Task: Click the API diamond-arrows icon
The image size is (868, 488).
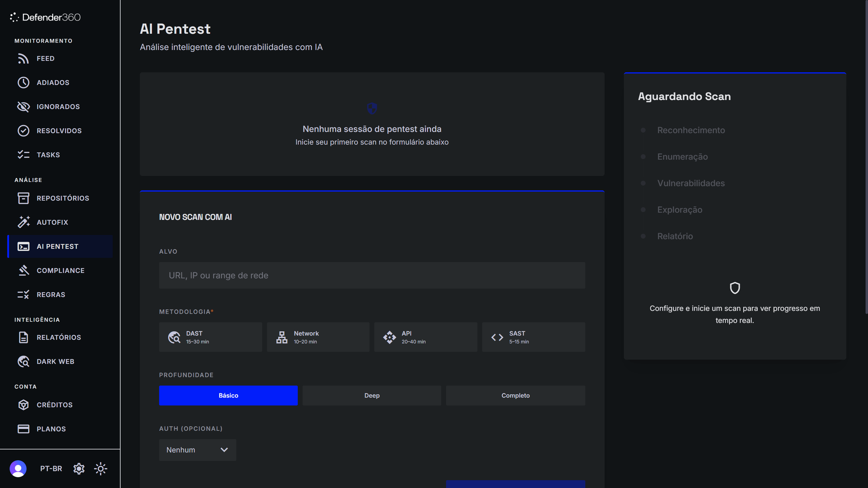Action: pyautogui.click(x=389, y=337)
